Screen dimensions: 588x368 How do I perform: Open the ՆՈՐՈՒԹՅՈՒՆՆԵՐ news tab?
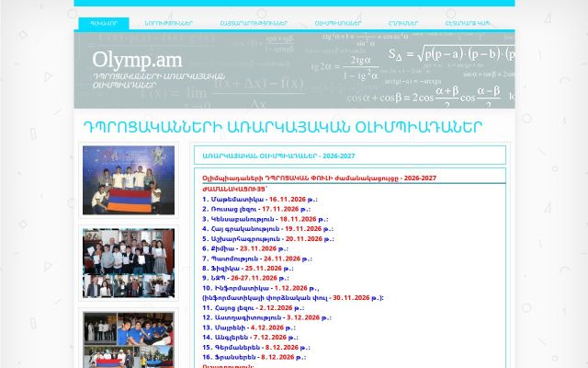click(169, 23)
